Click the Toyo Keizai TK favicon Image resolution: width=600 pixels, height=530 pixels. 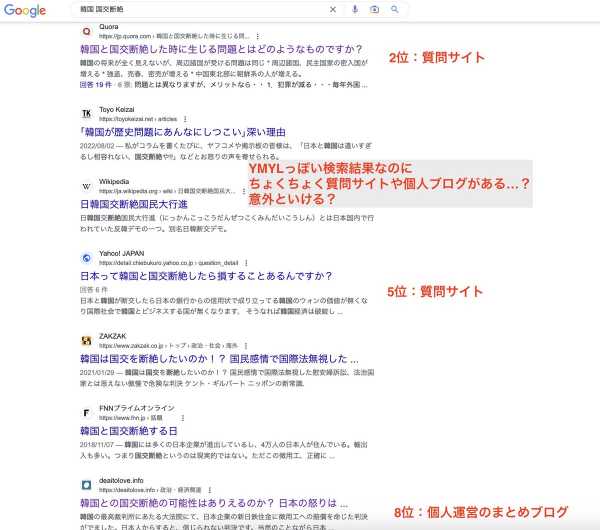point(87,114)
